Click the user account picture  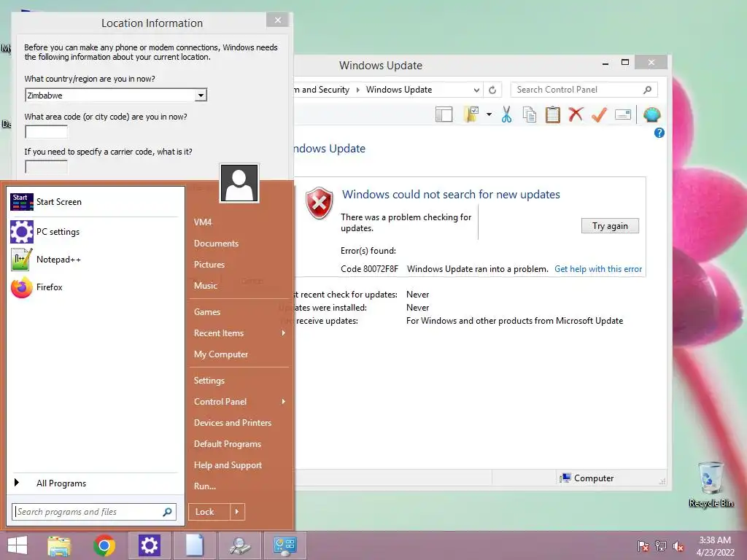pos(239,183)
